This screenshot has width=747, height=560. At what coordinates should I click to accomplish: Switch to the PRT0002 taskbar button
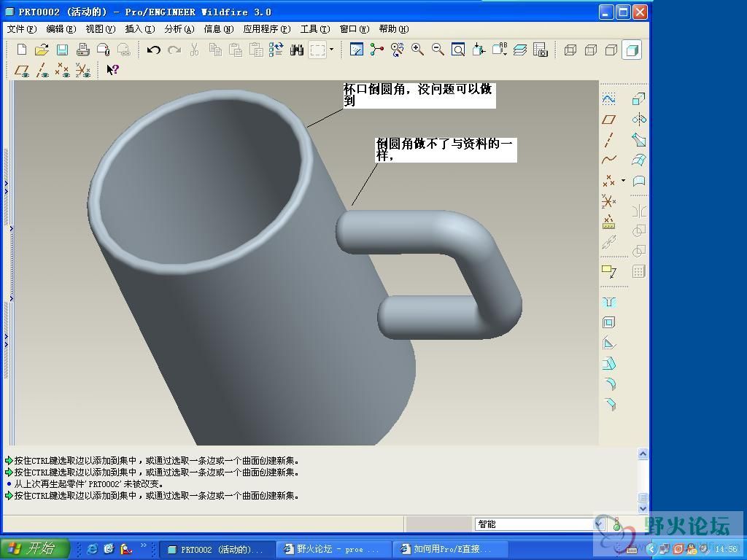[x=217, y=550]
